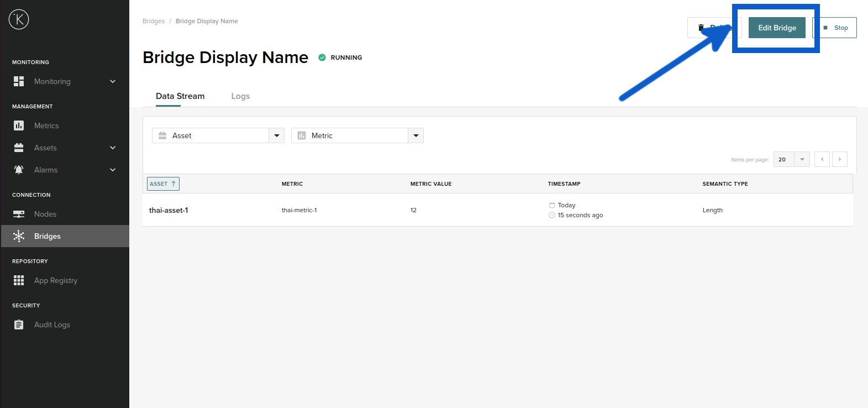Expand the Alarms submenu chevron
The image size is (868, 408).
(113, 170)
